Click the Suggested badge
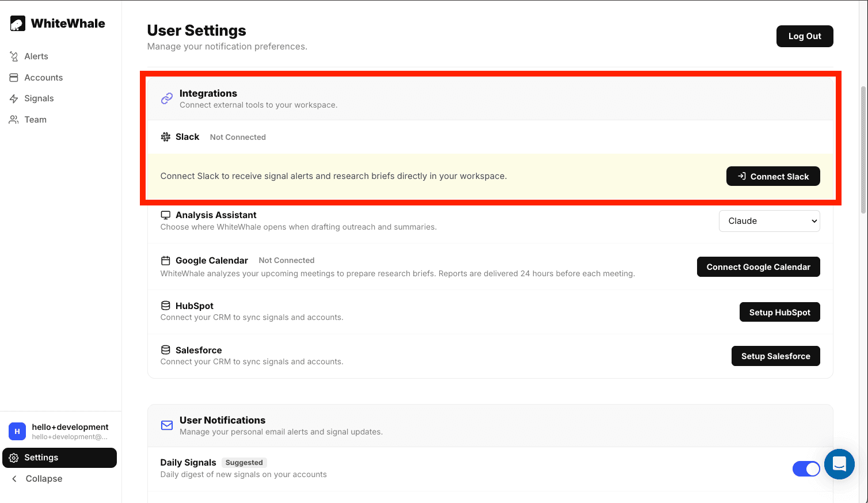Screen dimensions: 868x503 point(244,463)
